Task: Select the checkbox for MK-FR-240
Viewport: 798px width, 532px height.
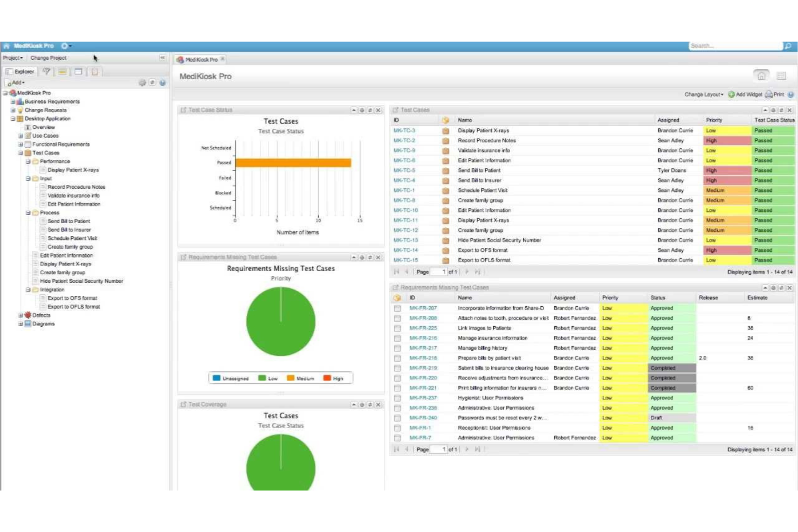Action: 397,417
